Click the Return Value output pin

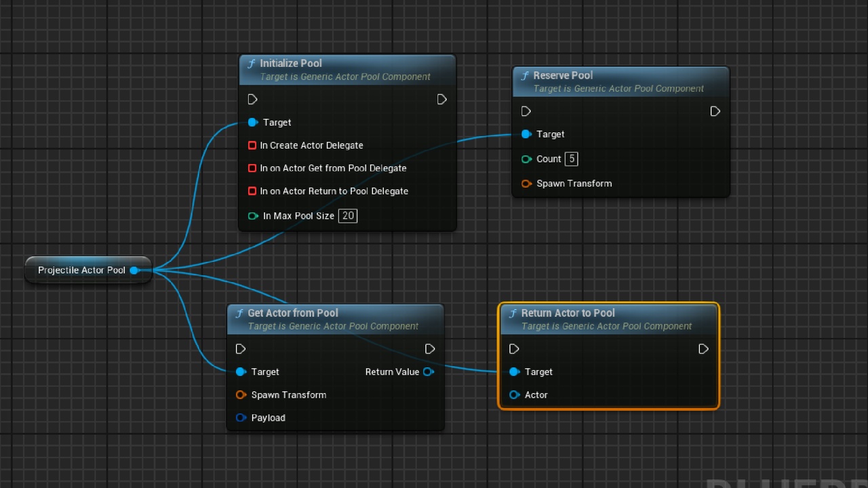tap(428, 372)
